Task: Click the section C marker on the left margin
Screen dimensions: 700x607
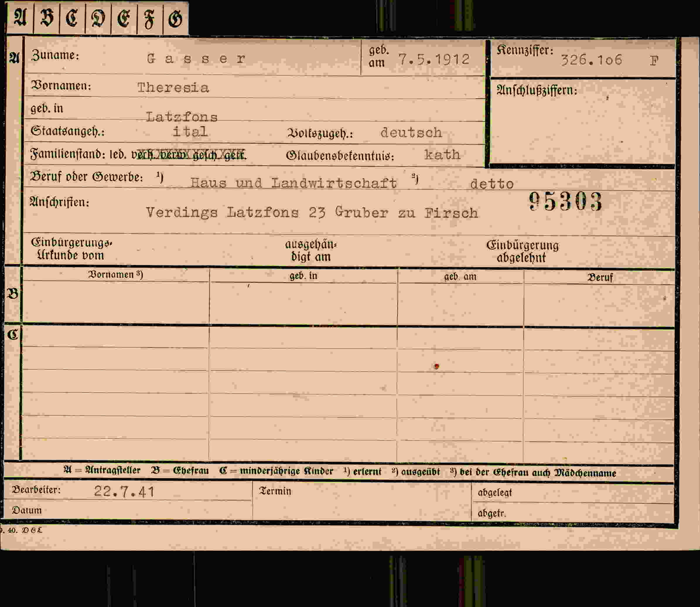Action: [x=13, y=335]
